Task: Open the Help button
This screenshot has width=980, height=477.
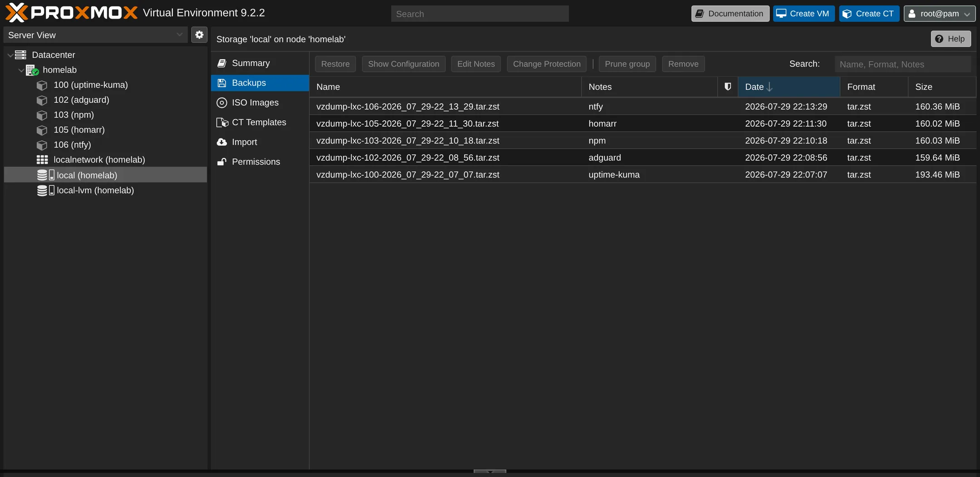Action: click(951, 39)
